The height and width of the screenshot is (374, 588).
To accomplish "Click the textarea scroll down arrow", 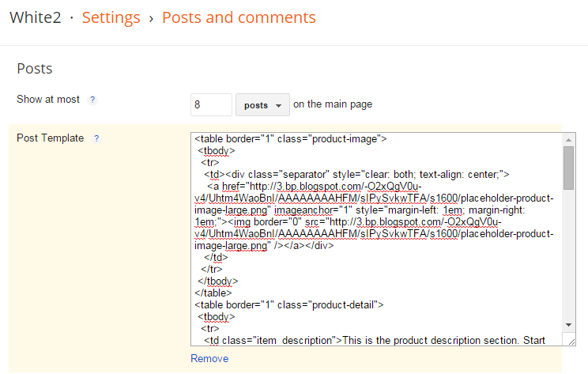I will coord(568,324).
